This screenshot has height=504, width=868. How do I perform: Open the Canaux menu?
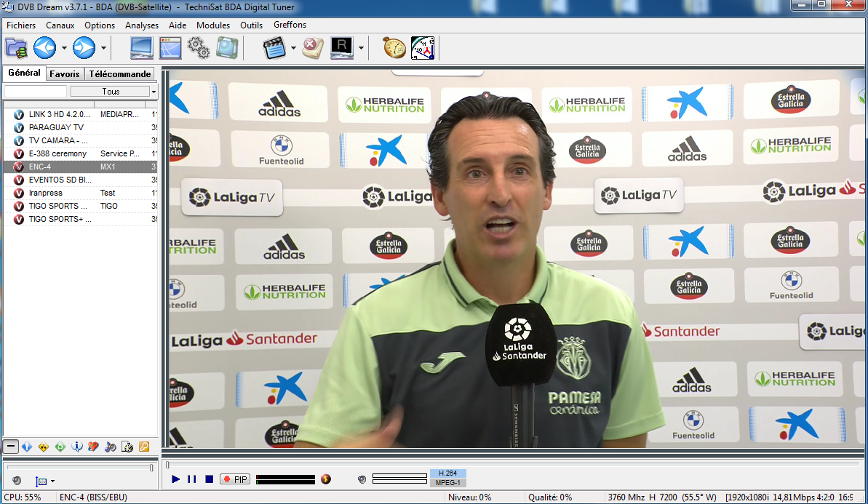pyautogui.click(x=60, y=25)
